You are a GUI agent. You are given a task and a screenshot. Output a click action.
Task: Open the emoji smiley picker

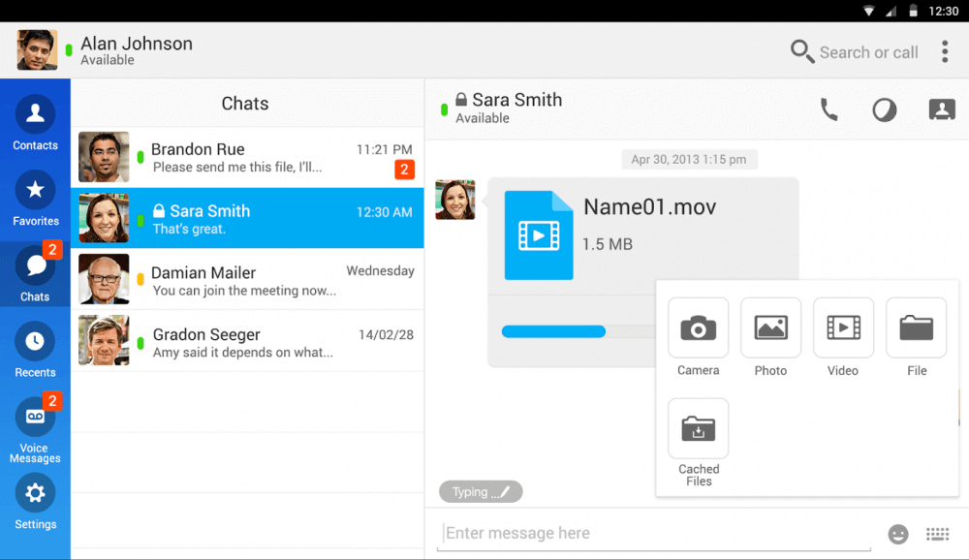[x=898, y=534]
